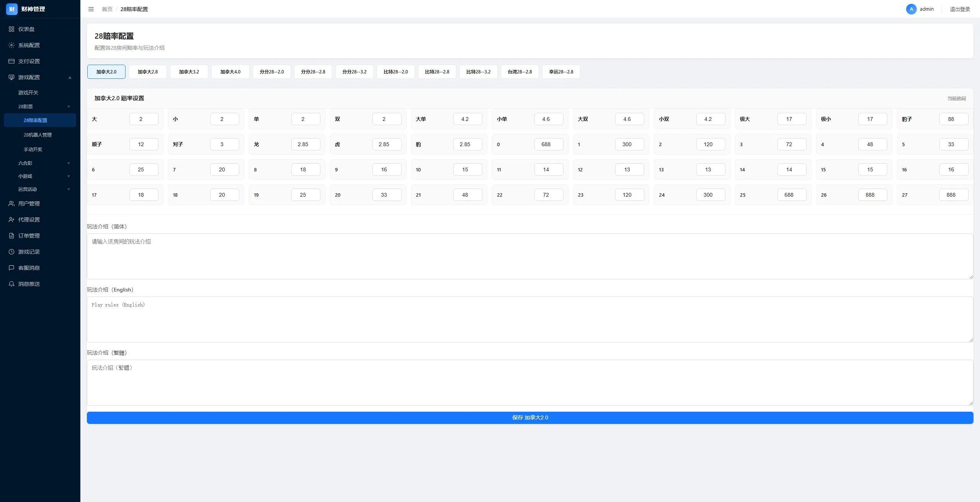
Task: Expand the 小游戏 submenu arrow
Action: (69, 176)
